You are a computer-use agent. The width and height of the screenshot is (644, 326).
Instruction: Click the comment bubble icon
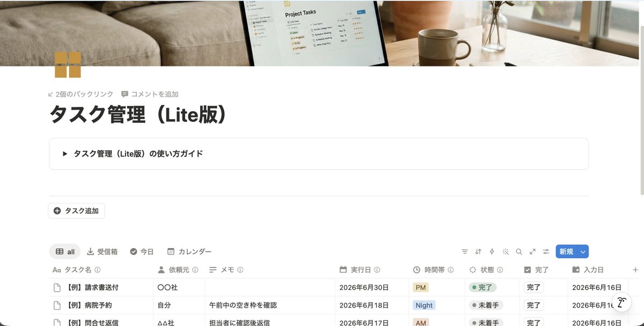pyautogui.click(x=125, y=94)
